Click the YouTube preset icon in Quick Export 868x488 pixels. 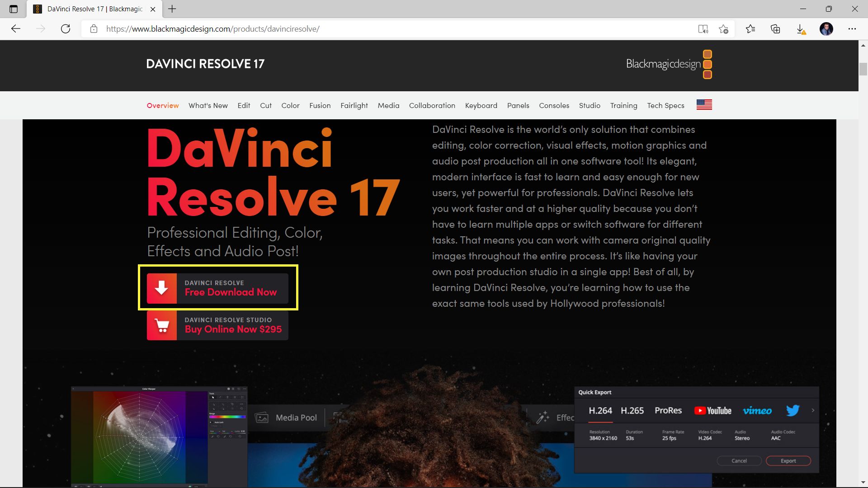pyautogui.click(x=712, y=411)
